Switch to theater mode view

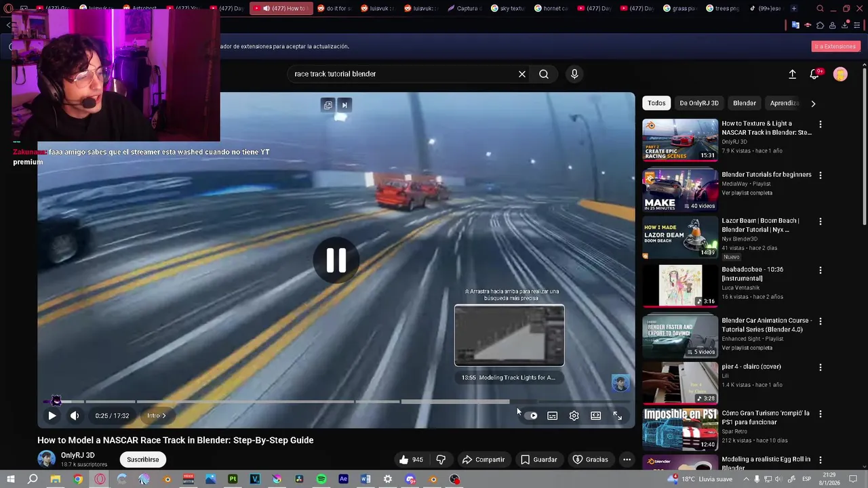pyautogui.click(x=595, y=415)
